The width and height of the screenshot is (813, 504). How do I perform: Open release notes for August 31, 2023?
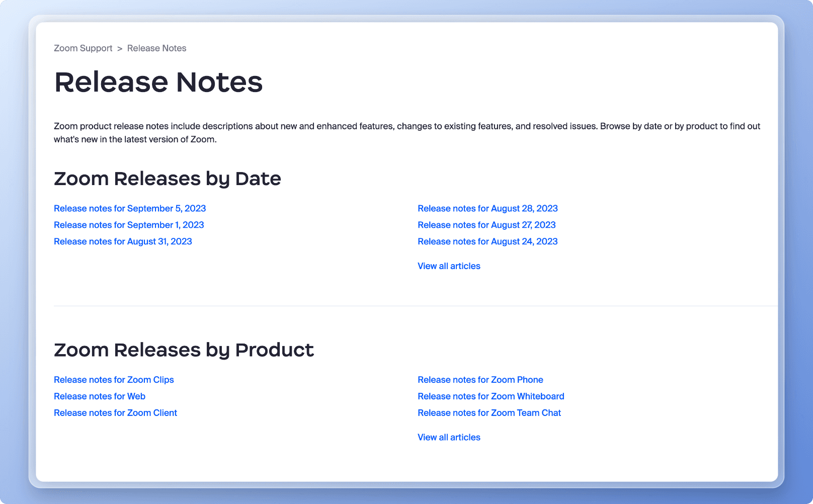[x=123, y=241]
